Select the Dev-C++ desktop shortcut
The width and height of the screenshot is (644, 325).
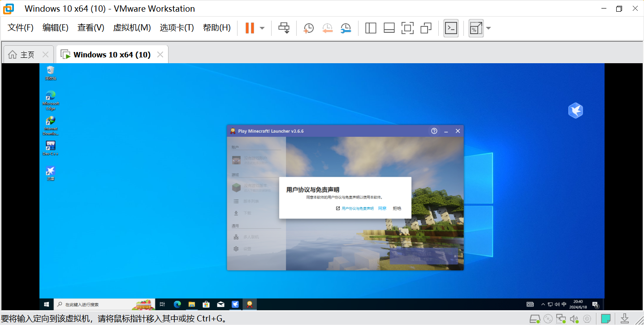(x=51, y=148)
